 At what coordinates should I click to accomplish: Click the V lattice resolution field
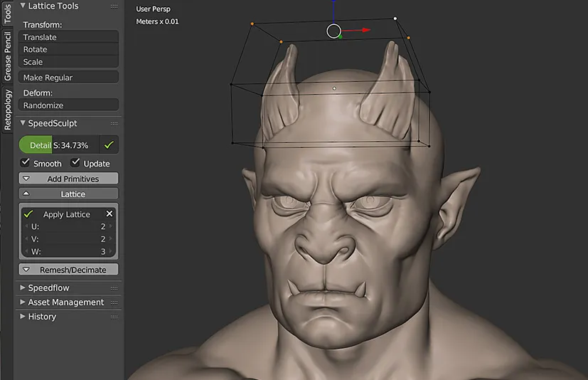pyautogui.click(x=69, y=239)
